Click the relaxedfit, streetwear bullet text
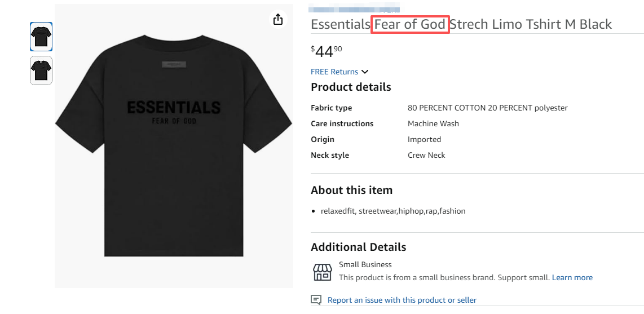This screenshot has height=314, width=644. pyautogui.click(x=393, y=211)
